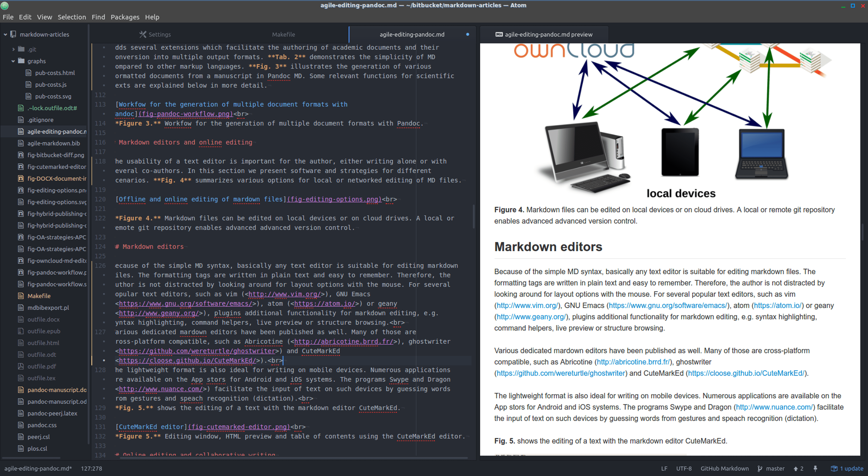The image size is (868, 476).
Task: Click the modified dot on the agile-editing-pandoc.md tab
Action: click(468, 34)
